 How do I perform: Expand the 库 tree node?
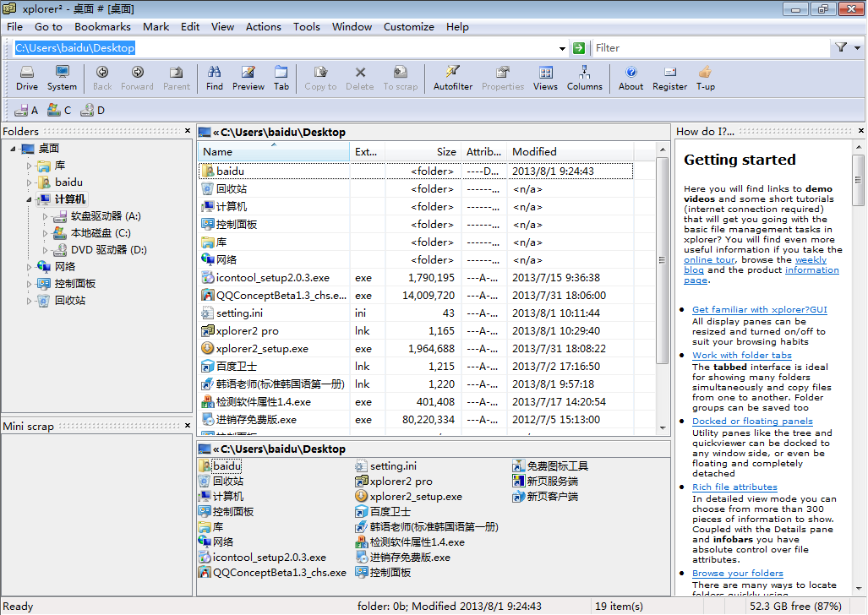pyautogui.click(x=30, y=166)
